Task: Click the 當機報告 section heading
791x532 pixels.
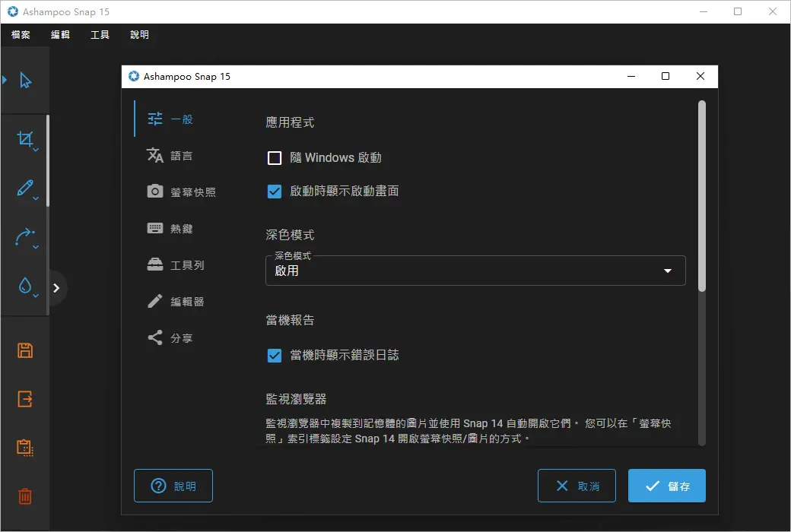Action: (290, 320)
